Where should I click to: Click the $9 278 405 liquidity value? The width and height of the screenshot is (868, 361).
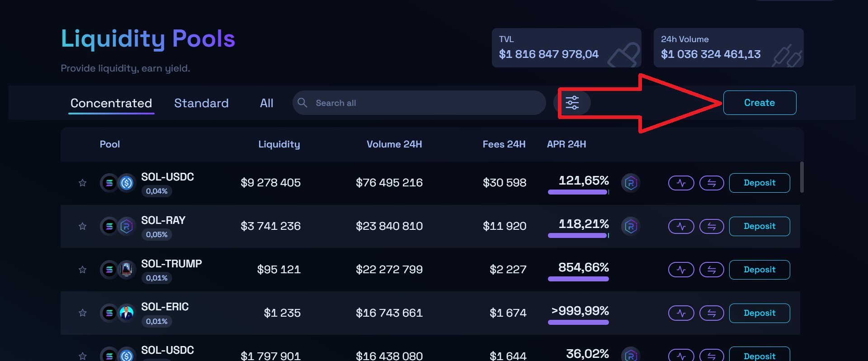pyautogui.click(x=270, y=183)
